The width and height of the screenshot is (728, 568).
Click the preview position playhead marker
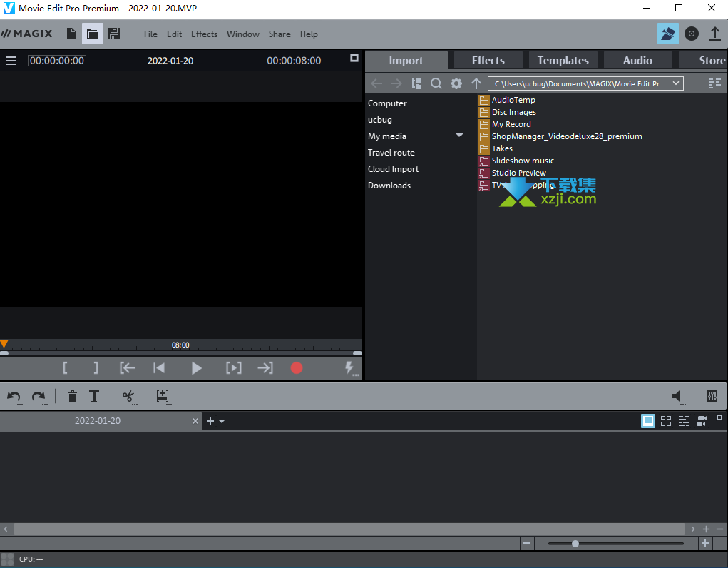tap(4, 343)
